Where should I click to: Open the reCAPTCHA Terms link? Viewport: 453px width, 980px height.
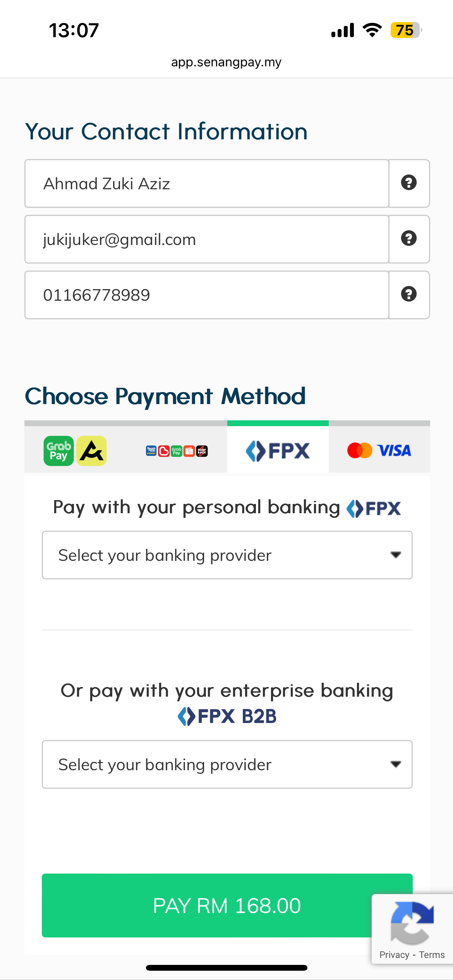(432, 955)
